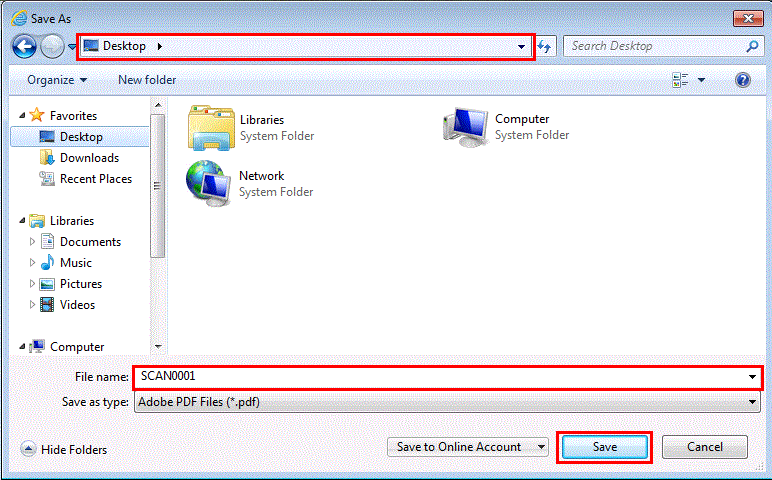The image size is (772, 480).
Task: Click the change view icon
Action: click(682, 79)
